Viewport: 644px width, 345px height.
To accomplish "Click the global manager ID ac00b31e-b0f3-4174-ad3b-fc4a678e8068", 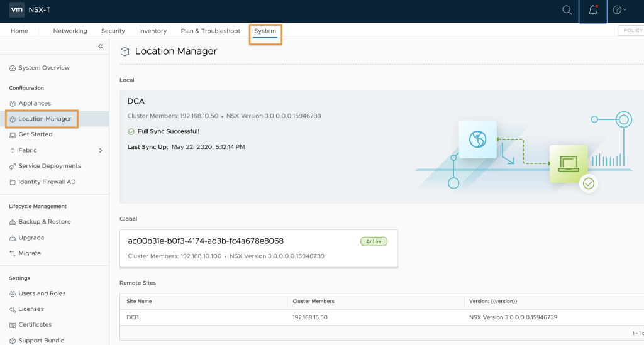I will coord(206,241).
